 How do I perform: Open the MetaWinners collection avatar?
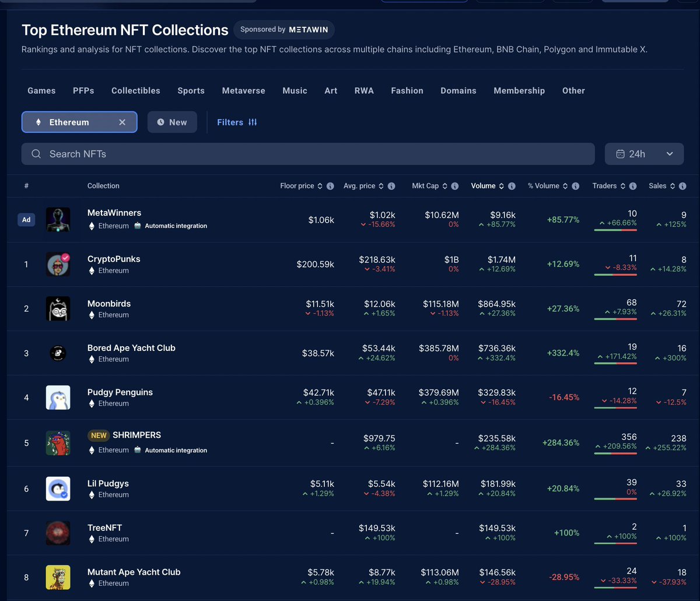[x=58, y=219]
